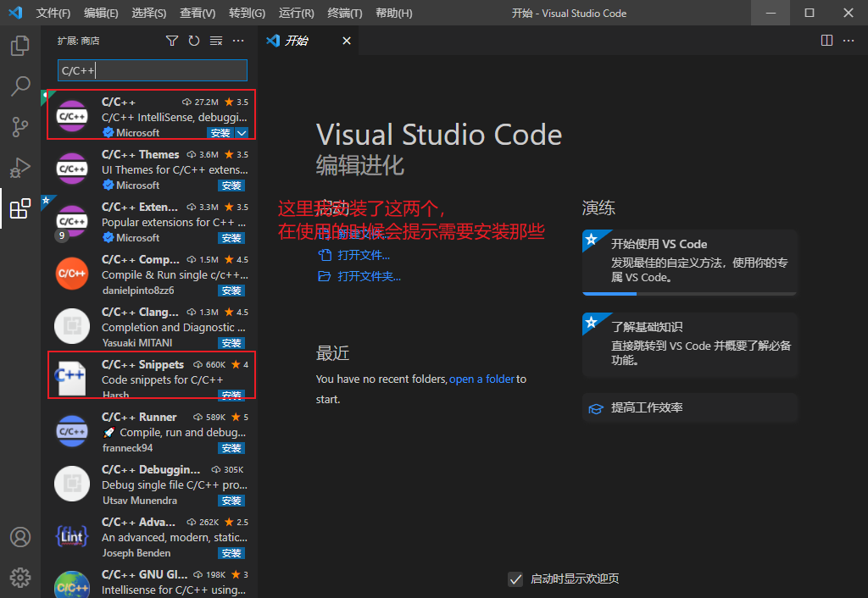The height and width of the screenshot is (598, 868).
Task: Install C/C++ Advanced Lint by Joseph Benden
Action: (231, 553)
